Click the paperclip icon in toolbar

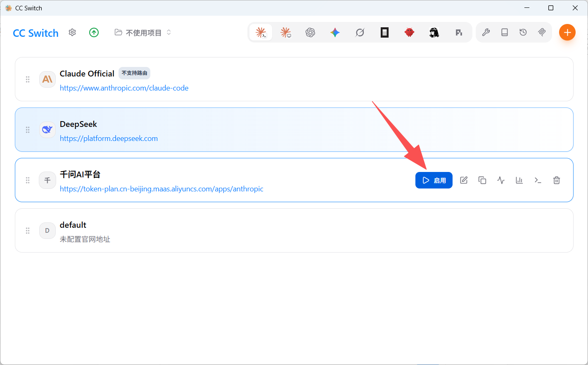pos(542,32)
